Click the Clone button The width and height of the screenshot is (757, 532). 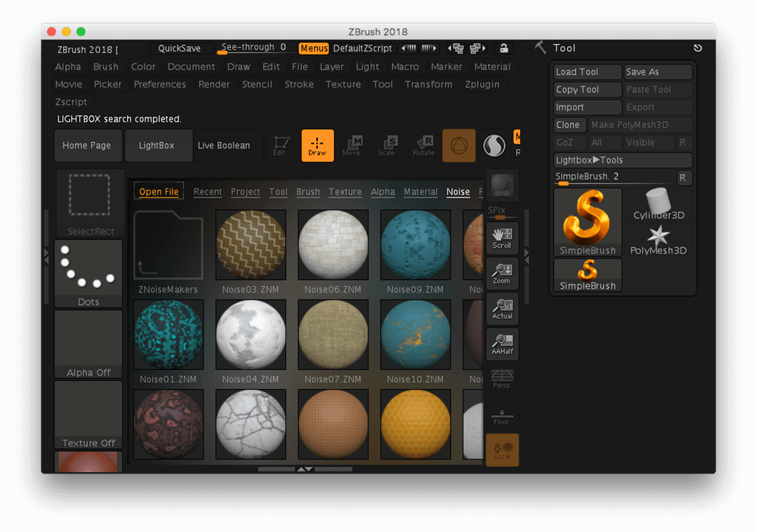click(x=570, y=125)
